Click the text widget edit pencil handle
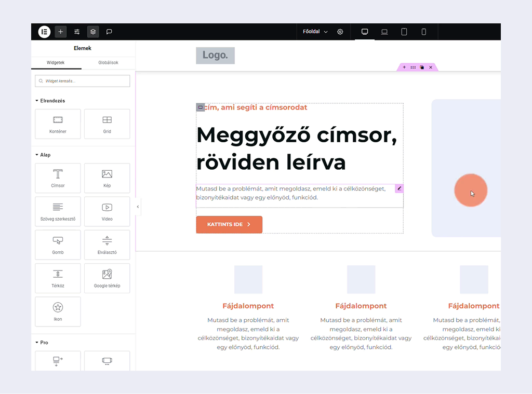532x394 pixels. tap(399, 188)
